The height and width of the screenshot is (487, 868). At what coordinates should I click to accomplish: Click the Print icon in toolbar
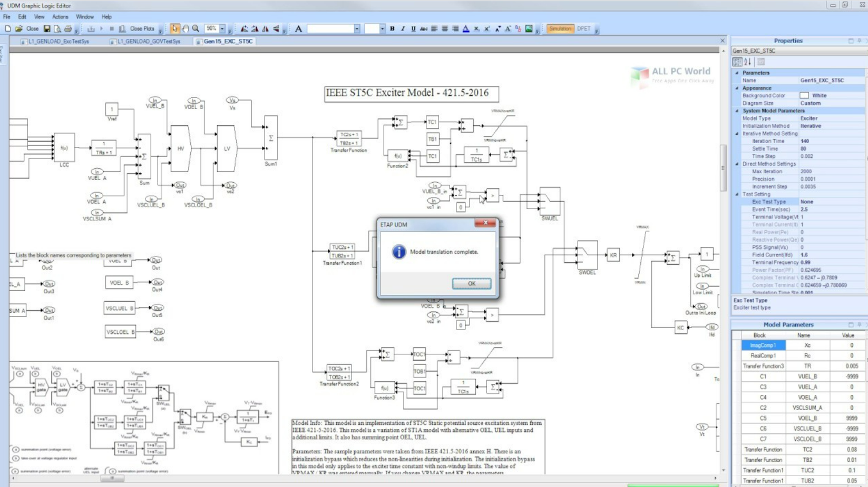67,29
